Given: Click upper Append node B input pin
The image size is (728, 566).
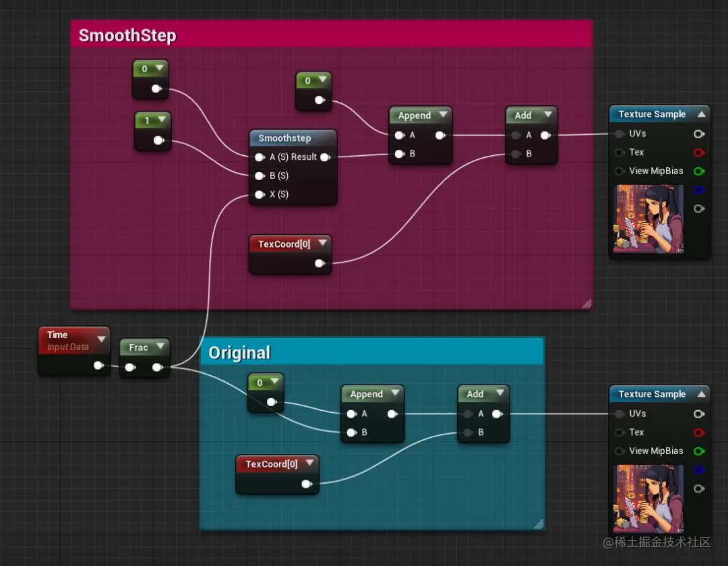Looking at the screenshot, I should (399, 154).
